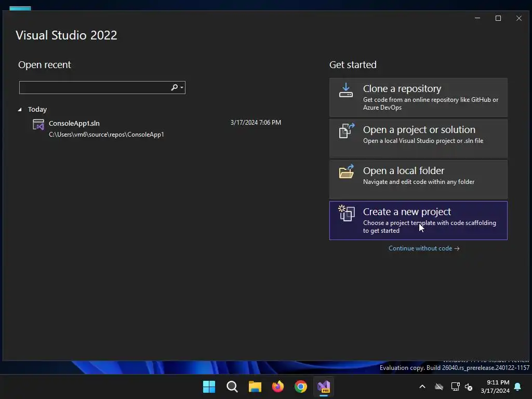Screen dimensions: 532x399
Task: Click the OneDrive cloud tray icon
Action: point(439,387)
